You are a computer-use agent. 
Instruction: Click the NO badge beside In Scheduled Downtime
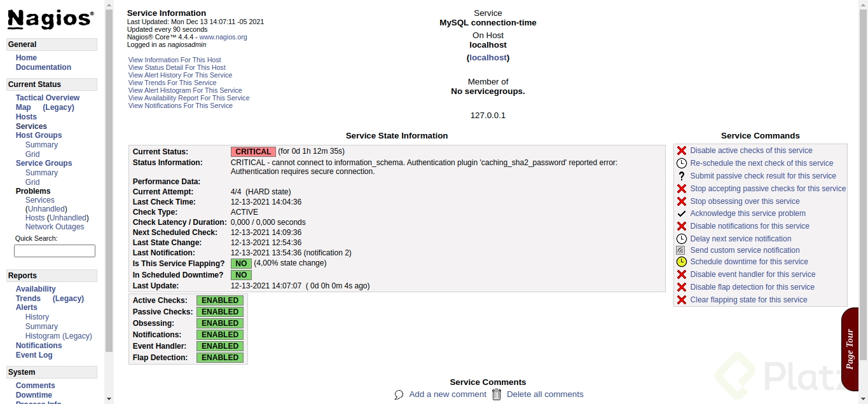tap(241, 275)
